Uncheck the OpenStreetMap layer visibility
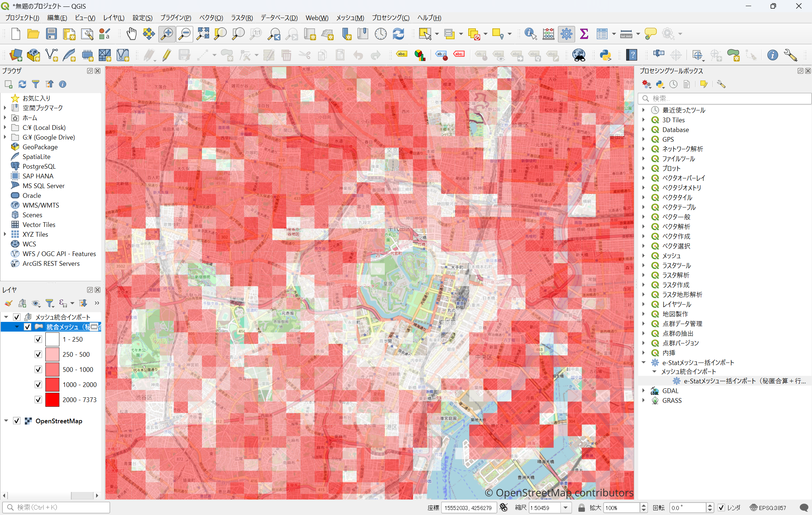Viewport: 812px width, 515px height. tap(17, 421)
